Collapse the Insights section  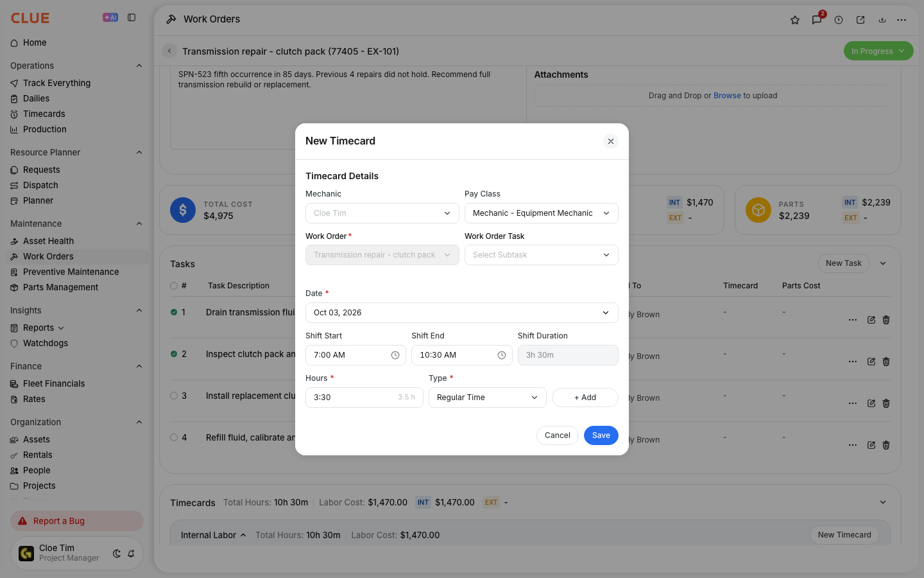coord(139,311)
